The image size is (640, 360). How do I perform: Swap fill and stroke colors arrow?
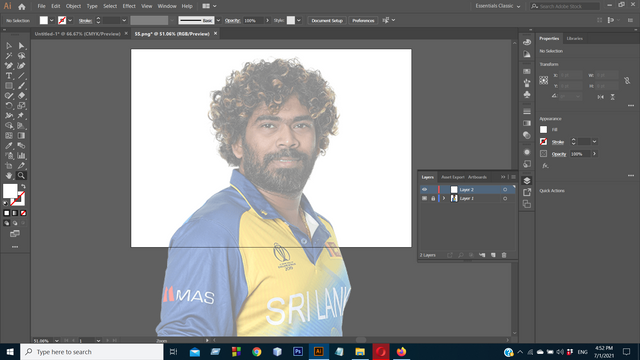[23, 187]
